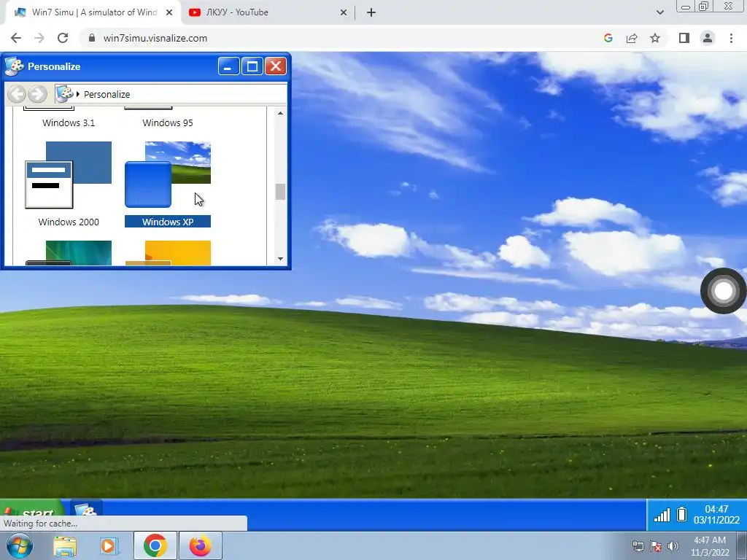
Task: Open a new browser tab
Action: click(371, 12)
